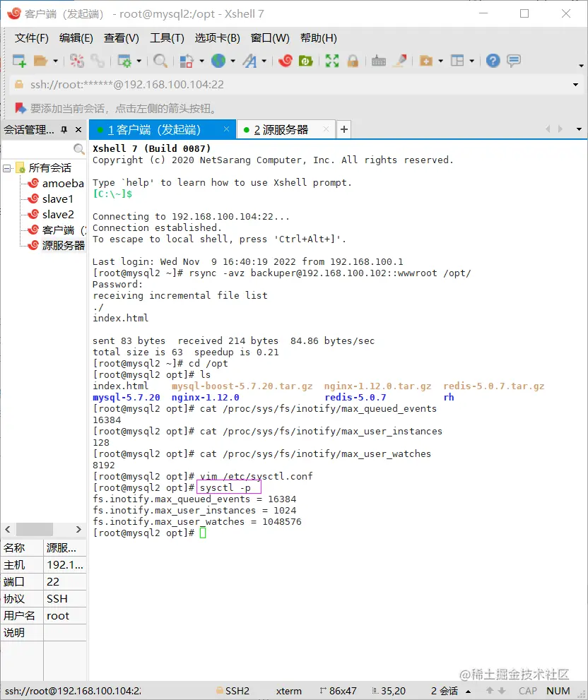Image resolution: width=588 pixels, height=700 pixels.
Task: Close the 客户端 (发起端) tab
Action: coord(227,129)
